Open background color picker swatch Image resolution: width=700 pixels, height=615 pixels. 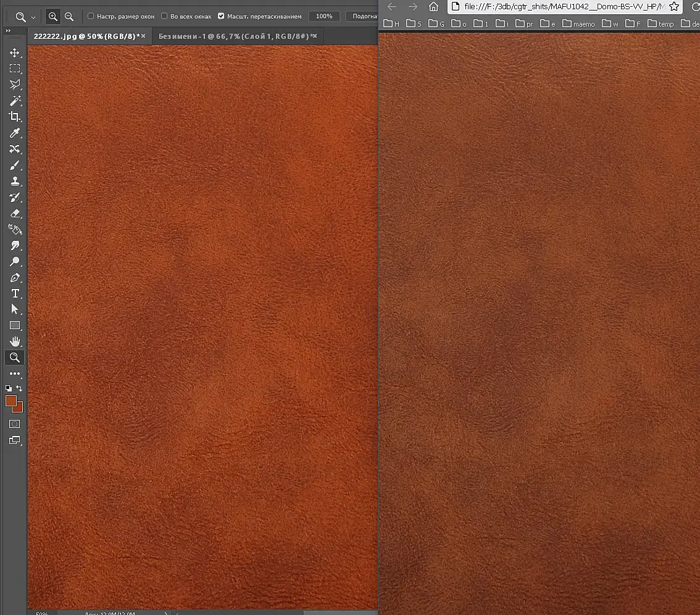[x=19, y=408]
